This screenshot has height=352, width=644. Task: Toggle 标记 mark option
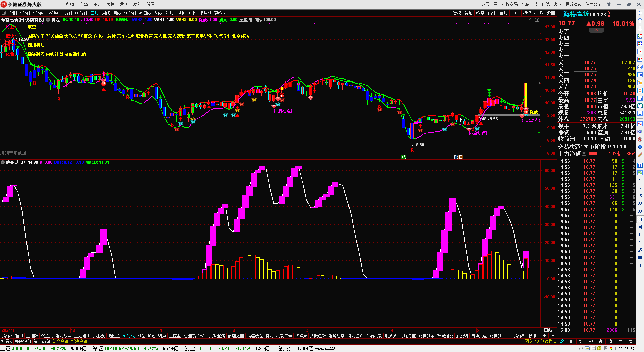527,13
